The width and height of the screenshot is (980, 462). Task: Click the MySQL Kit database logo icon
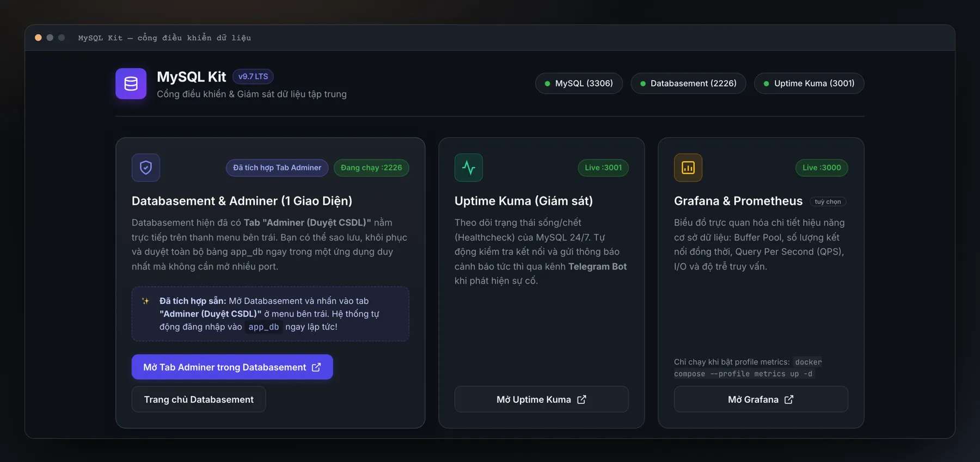pyautogui.click(x=131, y=83)
